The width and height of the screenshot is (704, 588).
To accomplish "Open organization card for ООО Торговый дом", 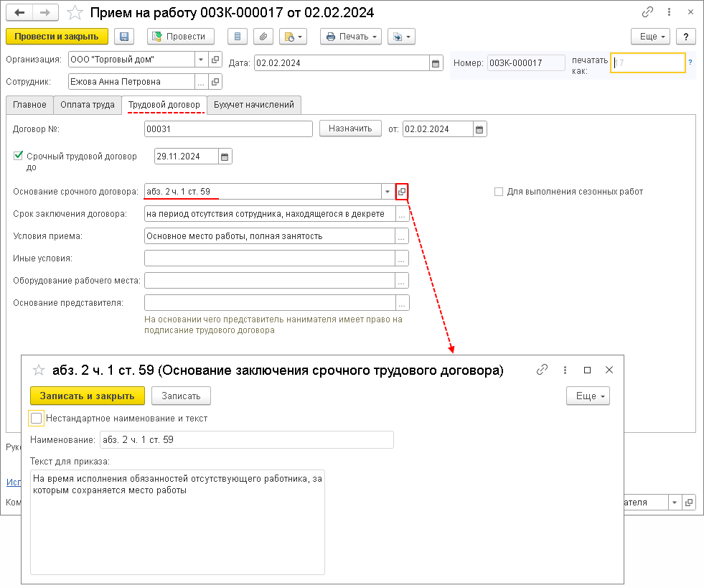I will (215, 60).
